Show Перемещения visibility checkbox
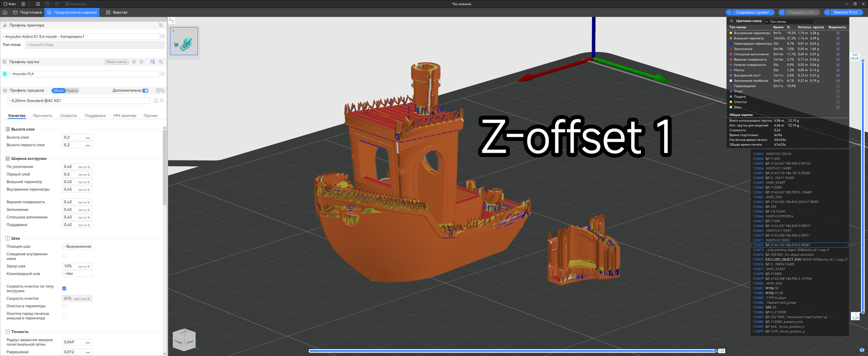The image size is (868, 356). [838, 86]
